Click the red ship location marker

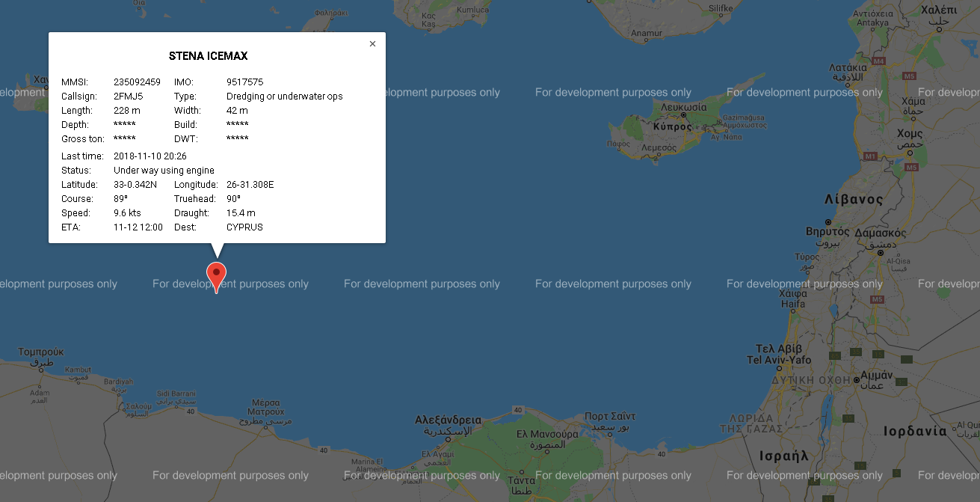216,278
